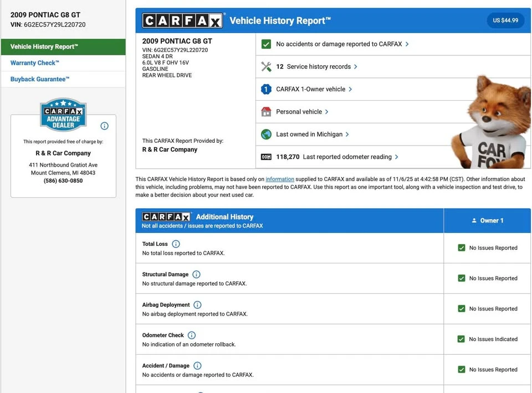Click dealer phone (586) 630-0850
Viewport: 532px width, 393px height.
point(63,181)
